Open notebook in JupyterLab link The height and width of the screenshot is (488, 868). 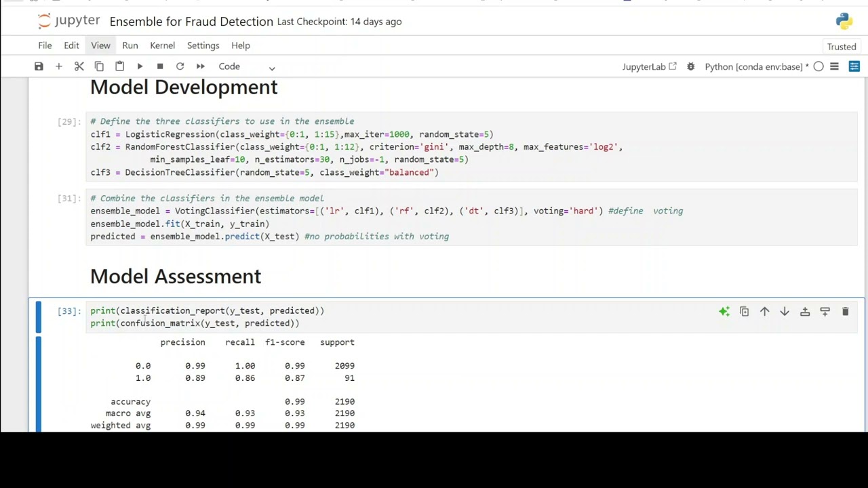650,66
